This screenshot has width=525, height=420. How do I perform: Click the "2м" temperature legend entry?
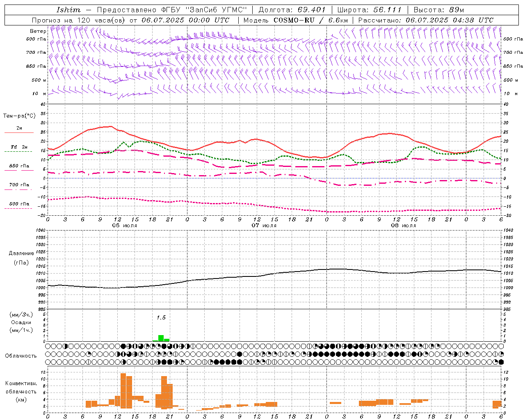click(x=19, y=128)
